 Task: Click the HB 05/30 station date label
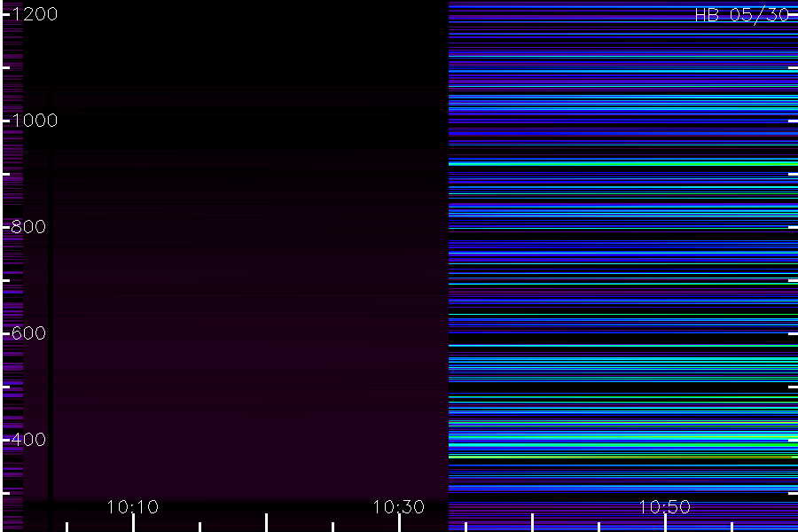(x=742, y=15)
